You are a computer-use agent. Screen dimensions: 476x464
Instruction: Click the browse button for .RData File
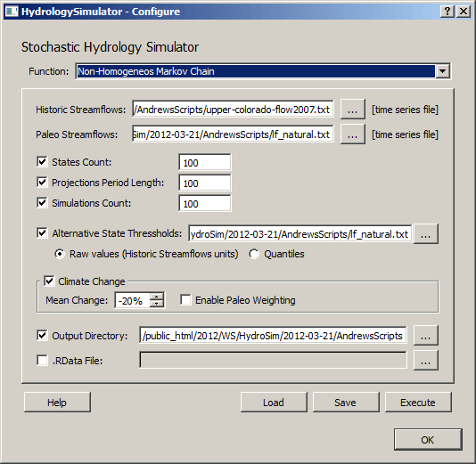click(x=425, y=361)
